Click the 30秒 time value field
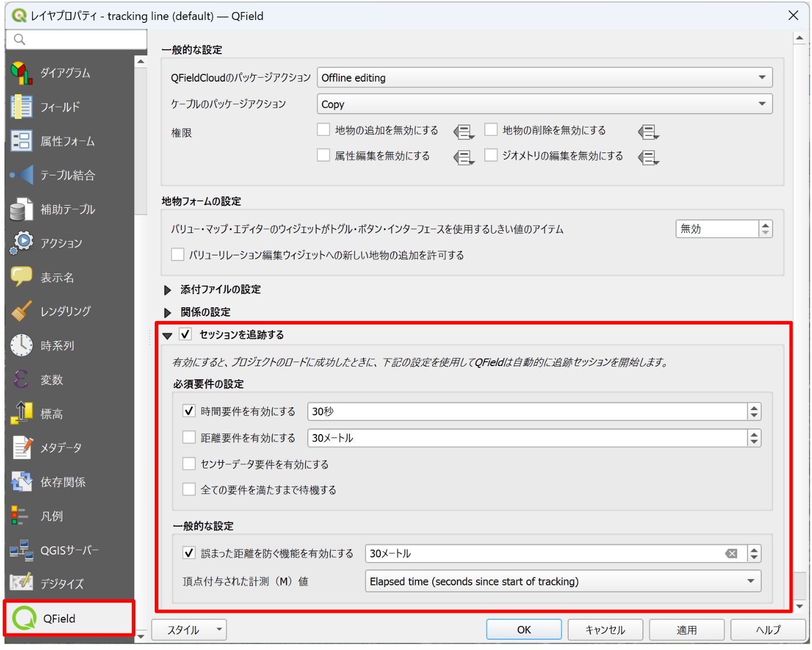Image resolution: width=812 pixels, height=650 pixels. 527,411
